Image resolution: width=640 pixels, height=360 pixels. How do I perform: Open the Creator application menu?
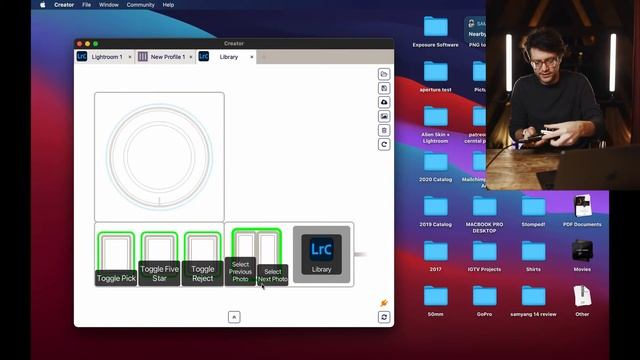[64, 5]
